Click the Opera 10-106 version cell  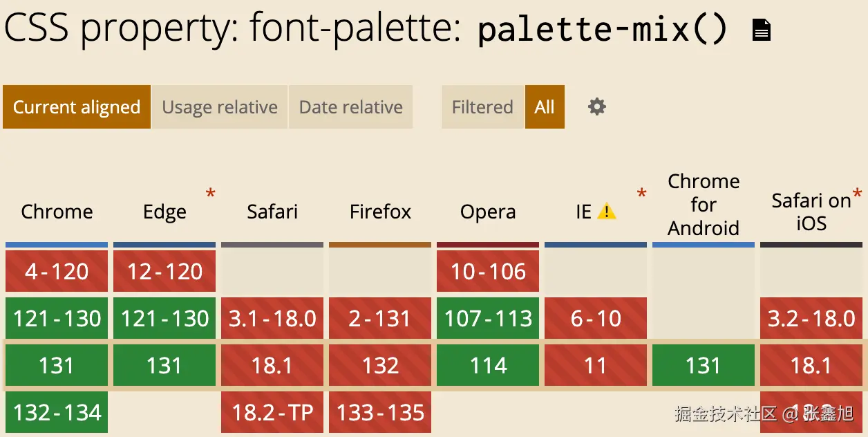click(488, 271)
